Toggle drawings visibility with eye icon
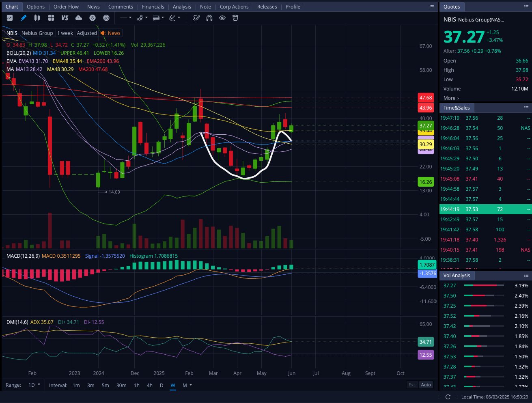Viewport: 532px width, 403px height. tap(222, 18)
